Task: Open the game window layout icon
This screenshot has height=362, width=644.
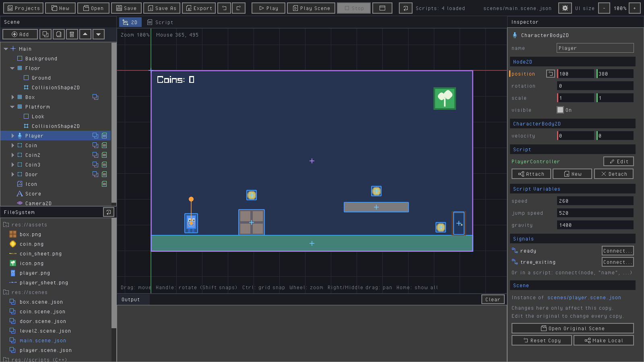Action: [382, 8]
